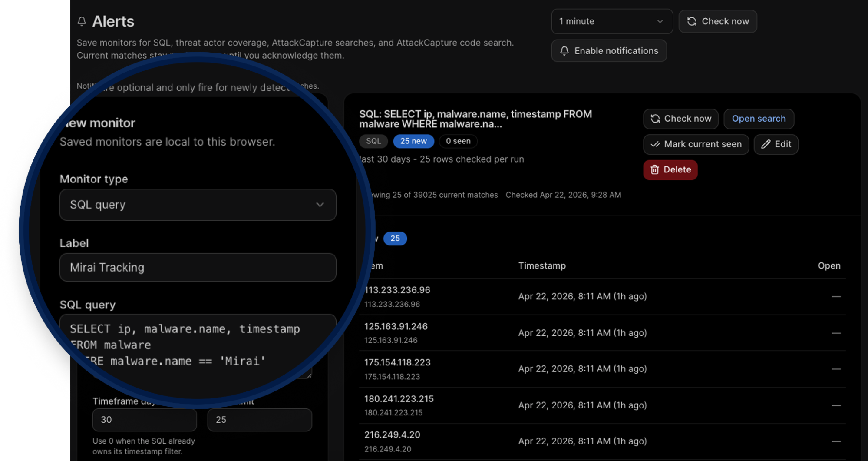Click the timestamp in the 113.233.236.96 row
Image resolution: width=868 pixels, height=461 pixels.
pos(582,296)
